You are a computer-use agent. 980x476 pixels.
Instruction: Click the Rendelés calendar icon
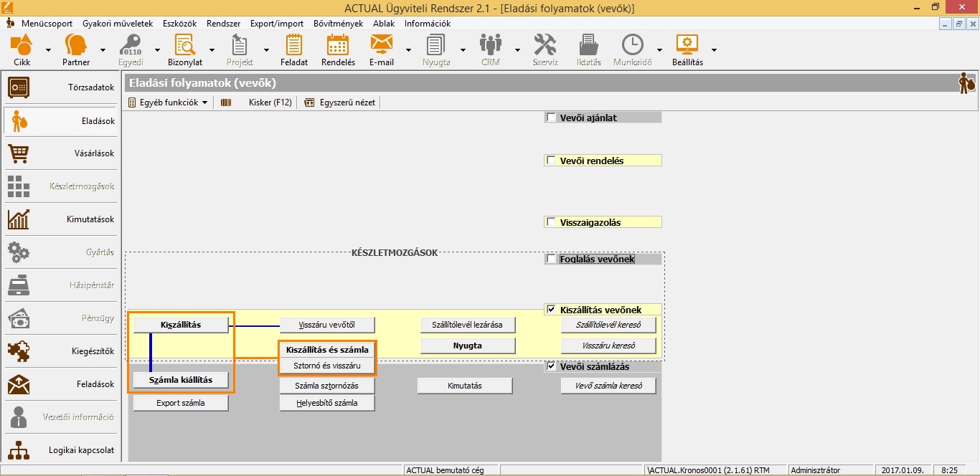338,49
